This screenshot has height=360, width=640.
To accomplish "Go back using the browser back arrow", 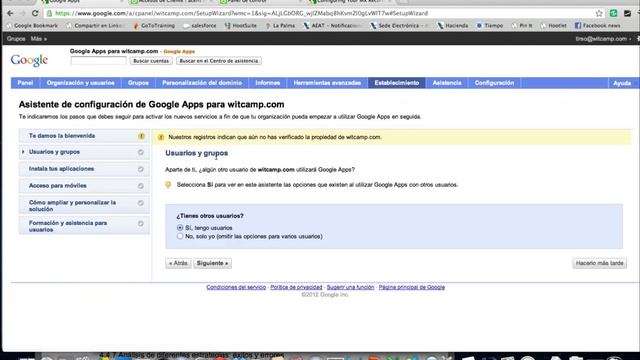I will (x=10, y=13).
